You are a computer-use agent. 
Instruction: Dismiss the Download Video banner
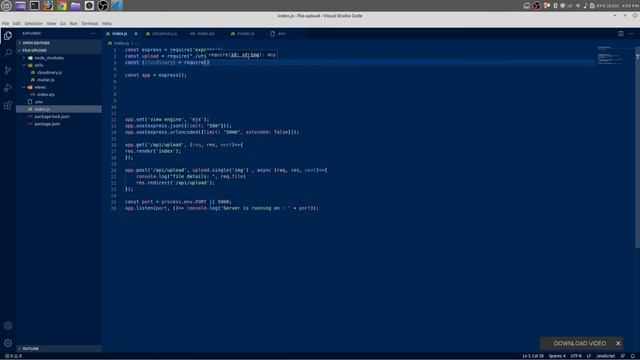pyautogui.click(x=618, y=343)
